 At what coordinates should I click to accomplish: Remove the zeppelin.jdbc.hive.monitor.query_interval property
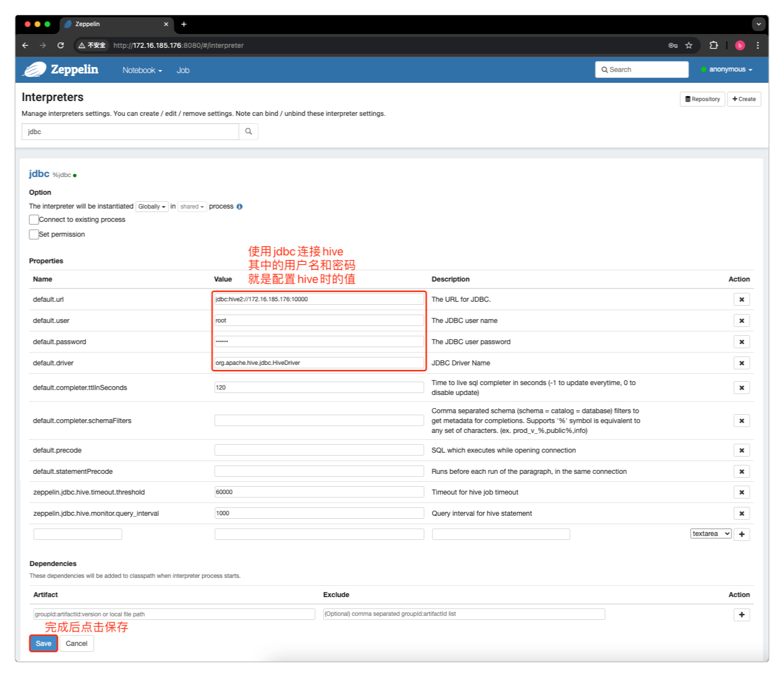(x=742, y=513)
